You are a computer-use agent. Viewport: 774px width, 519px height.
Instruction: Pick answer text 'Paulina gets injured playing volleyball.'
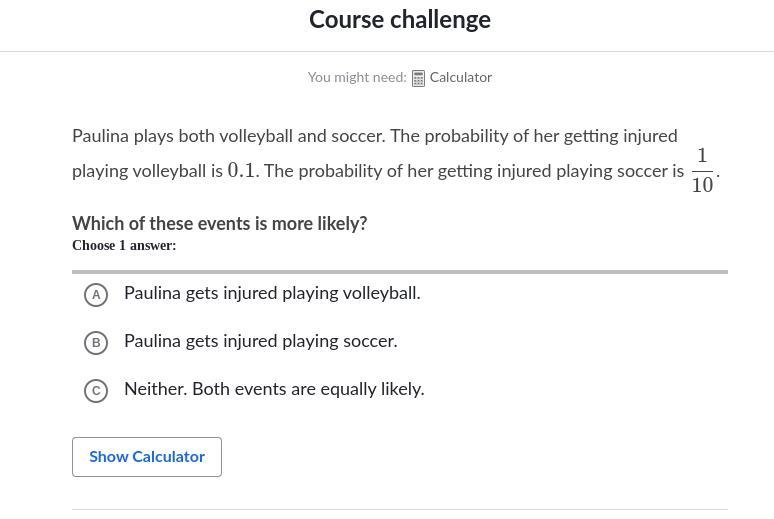272,293
